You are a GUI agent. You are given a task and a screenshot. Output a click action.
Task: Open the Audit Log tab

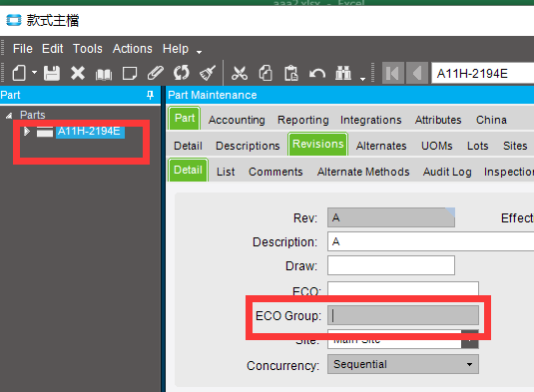pyautogui.click(x=447, y=172)
